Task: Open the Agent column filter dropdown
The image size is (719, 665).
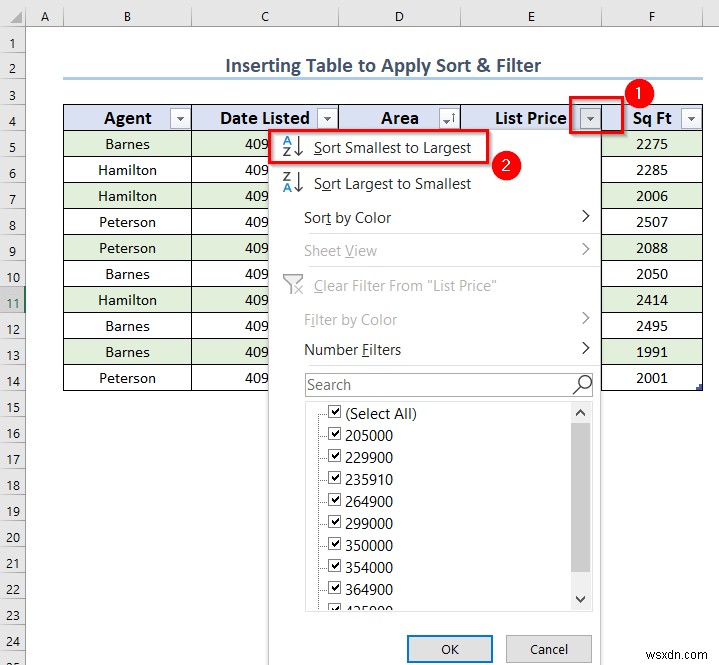Action: click(180, 119)
